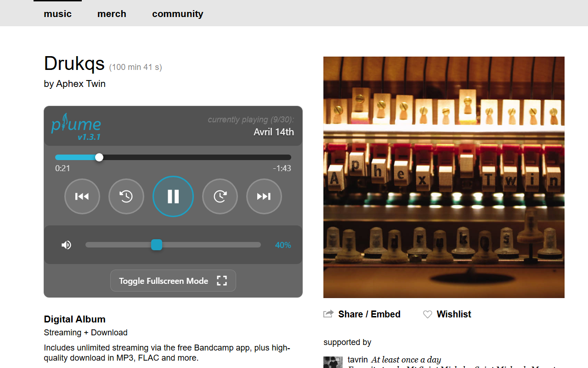
Task: Add album to Wishlist
Action: 454,314
